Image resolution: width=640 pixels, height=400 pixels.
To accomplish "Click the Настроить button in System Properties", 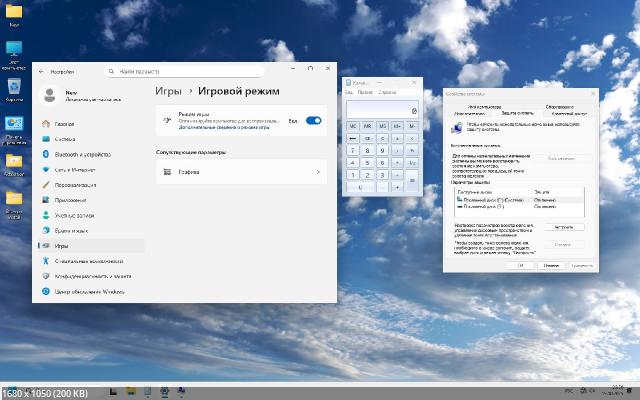I will click(563, 228).
